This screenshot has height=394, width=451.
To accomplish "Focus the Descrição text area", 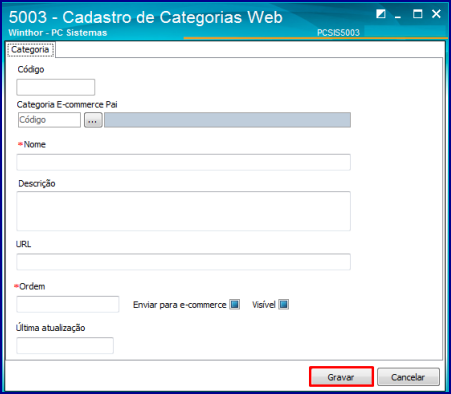I will [x=183, y=211].
